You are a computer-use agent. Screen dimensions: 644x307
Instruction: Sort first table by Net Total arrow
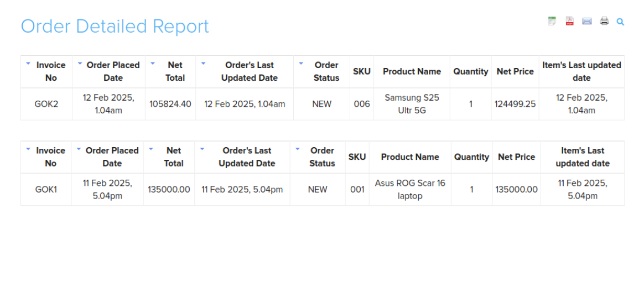pos(153,64)
